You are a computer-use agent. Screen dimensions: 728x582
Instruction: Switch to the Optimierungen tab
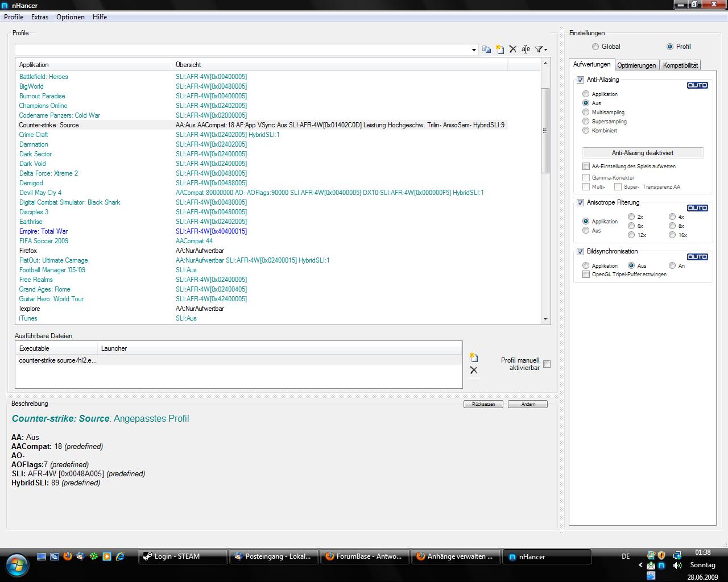[636, 65]
